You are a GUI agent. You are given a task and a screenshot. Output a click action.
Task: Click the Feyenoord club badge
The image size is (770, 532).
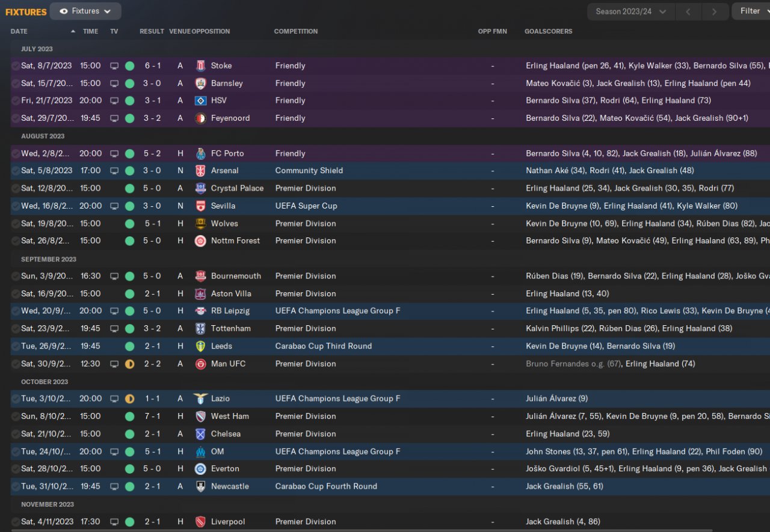[201, 118]
